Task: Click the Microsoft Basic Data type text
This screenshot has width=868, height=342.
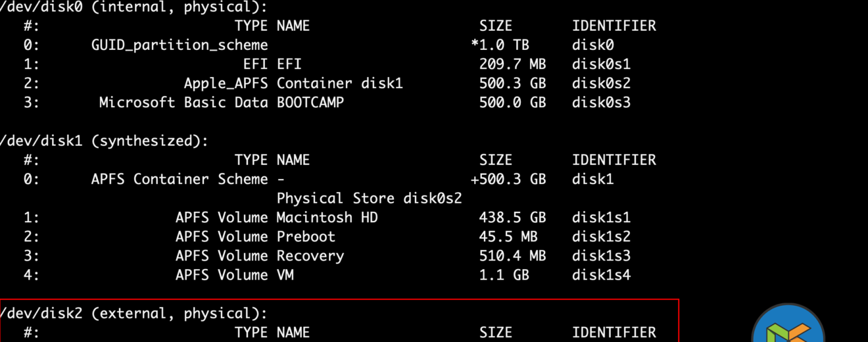Action: point(183,103)
